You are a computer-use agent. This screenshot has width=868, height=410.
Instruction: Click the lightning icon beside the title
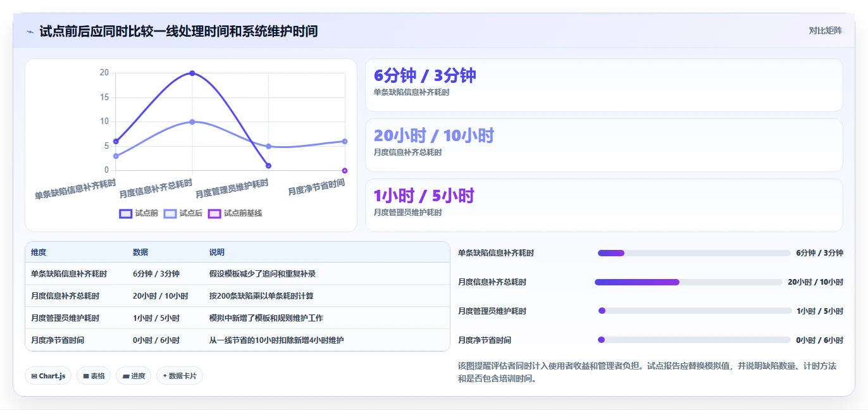click(x=30, y=31)
